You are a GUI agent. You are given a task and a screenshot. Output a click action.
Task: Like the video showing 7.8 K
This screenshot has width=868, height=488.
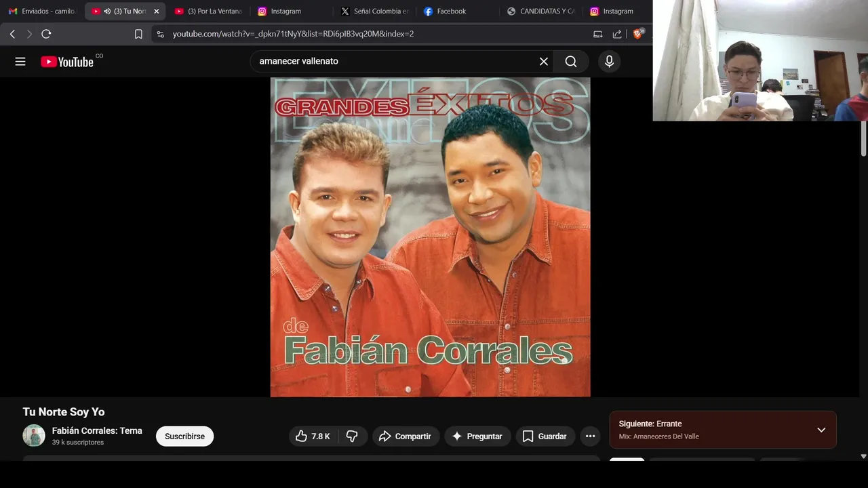313,436
